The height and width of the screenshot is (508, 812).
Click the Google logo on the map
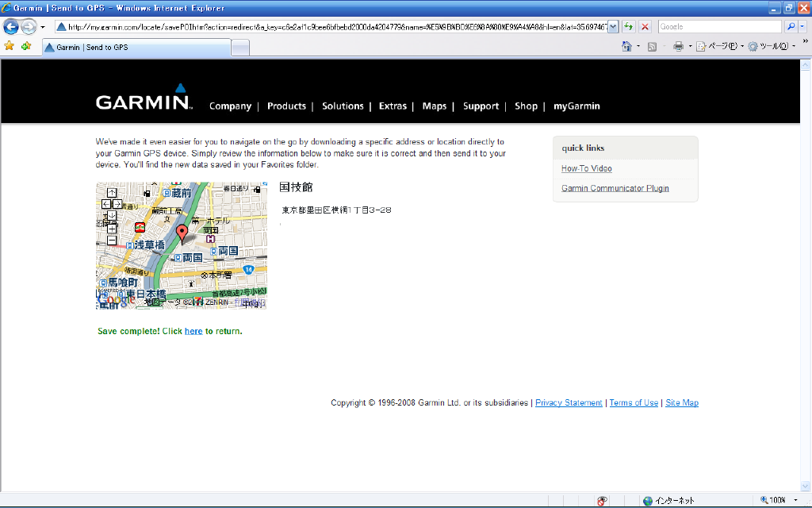point(116,300)
